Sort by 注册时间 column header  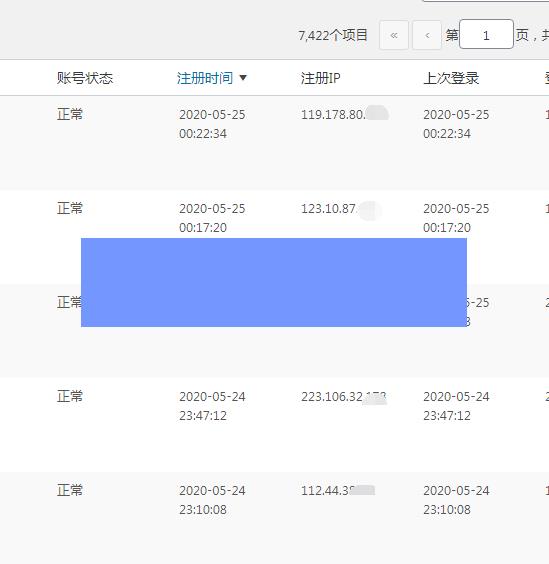[x=205, y=78]
